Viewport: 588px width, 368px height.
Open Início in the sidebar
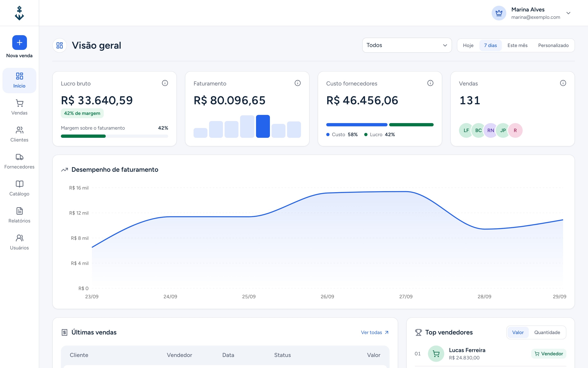(x=19, y=81)
